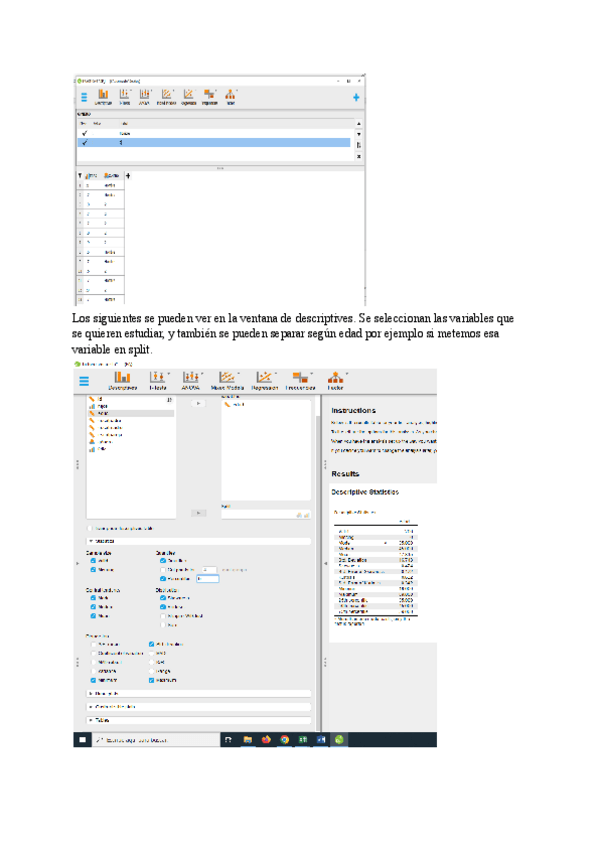
Task: Add a column with the plus header button
Action: point(128,176)
